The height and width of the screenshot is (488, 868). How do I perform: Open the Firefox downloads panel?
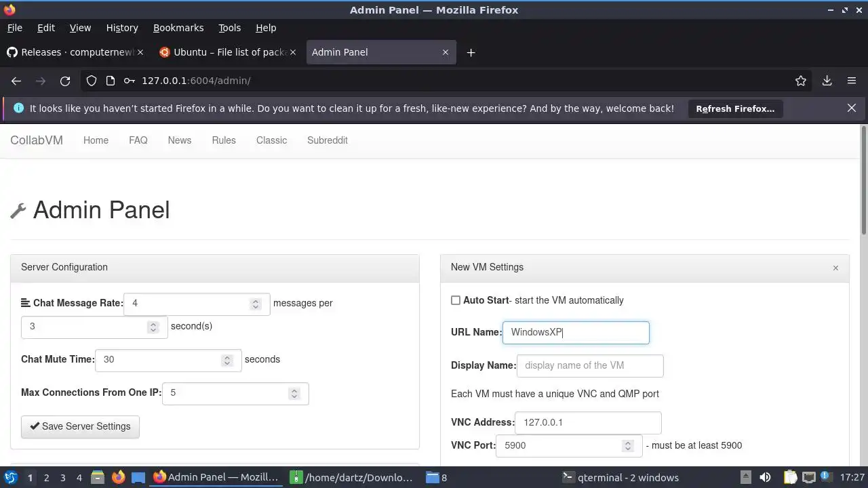tap(827, 81)
